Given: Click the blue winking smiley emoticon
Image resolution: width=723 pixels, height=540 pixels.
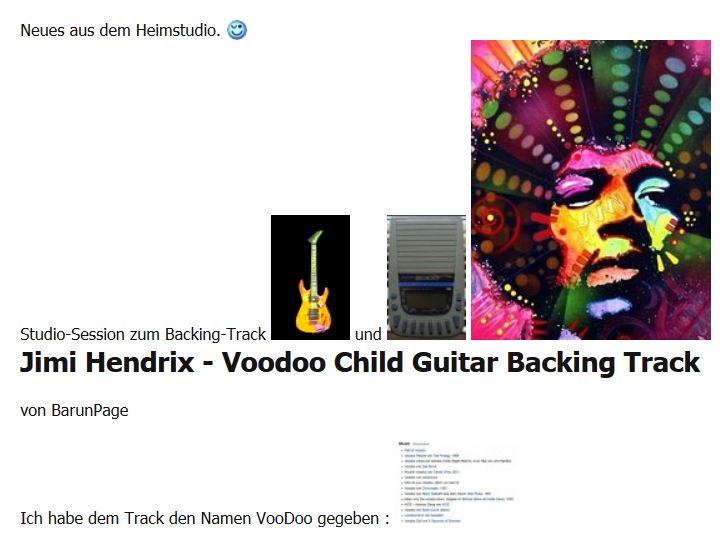Looking at the screenshot, I should [x=237, y=30].
